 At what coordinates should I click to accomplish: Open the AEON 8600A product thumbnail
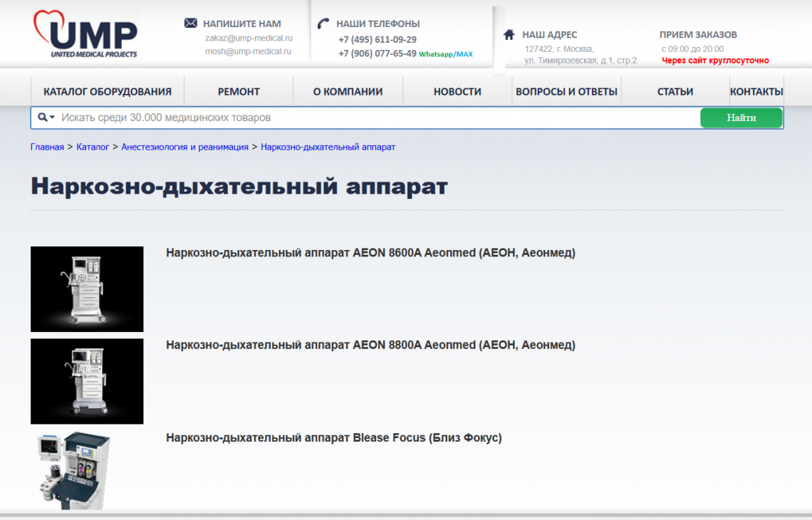coord(87,289)
